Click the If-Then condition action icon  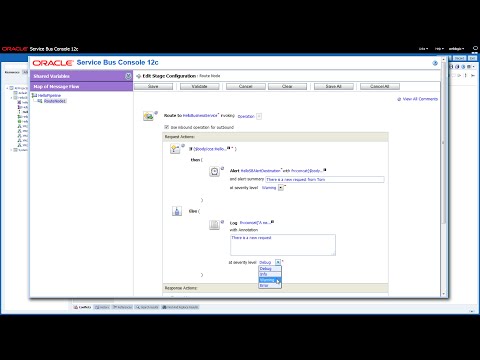(175, 149)
